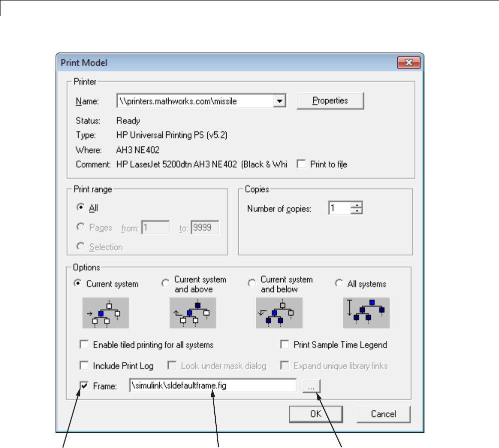Click the Current system and below diagram icon
Screen dimensions: 499x448
point(279,313)
